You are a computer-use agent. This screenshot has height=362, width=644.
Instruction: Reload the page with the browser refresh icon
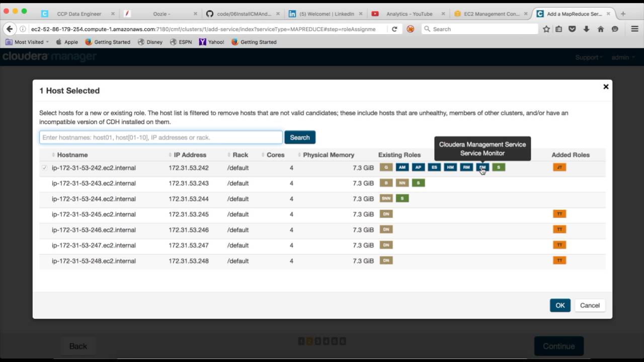(x=394, y=29)
